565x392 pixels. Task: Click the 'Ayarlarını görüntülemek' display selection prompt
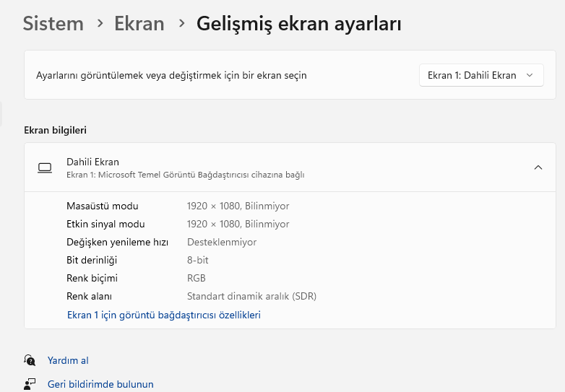[x=171, y=76]
